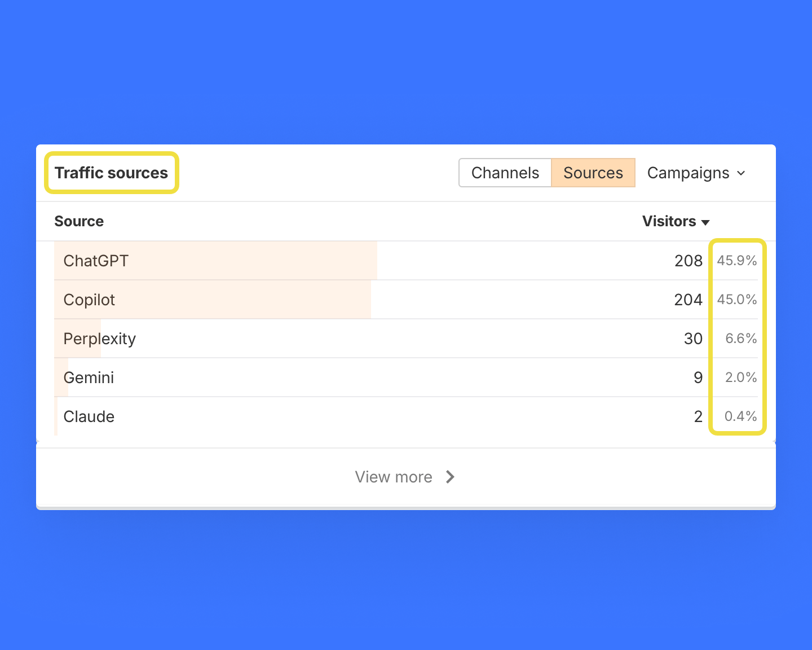Click the Gemini visitor count of 9
Screen dimensions: 812x650
(x=698, y=377)
